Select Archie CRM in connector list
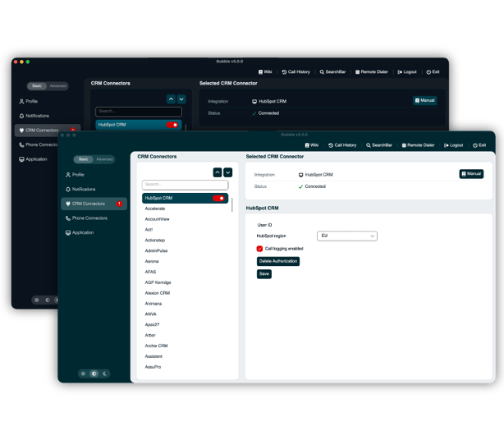The height and width of the screenshot is (440, 504). pyautogui.click(x=156, y=346)
